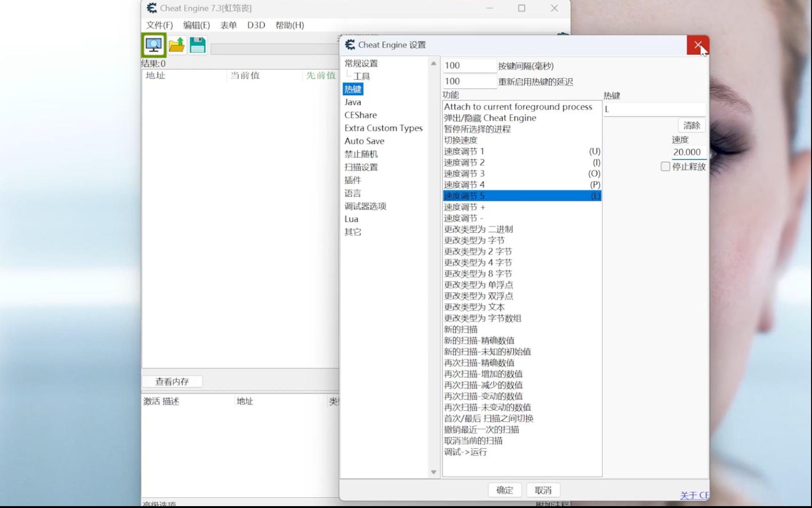Select 更改类型为 字节数组 function
This screenshot has width=812, height=508.
pyautogui.click(x=522, y=318)
